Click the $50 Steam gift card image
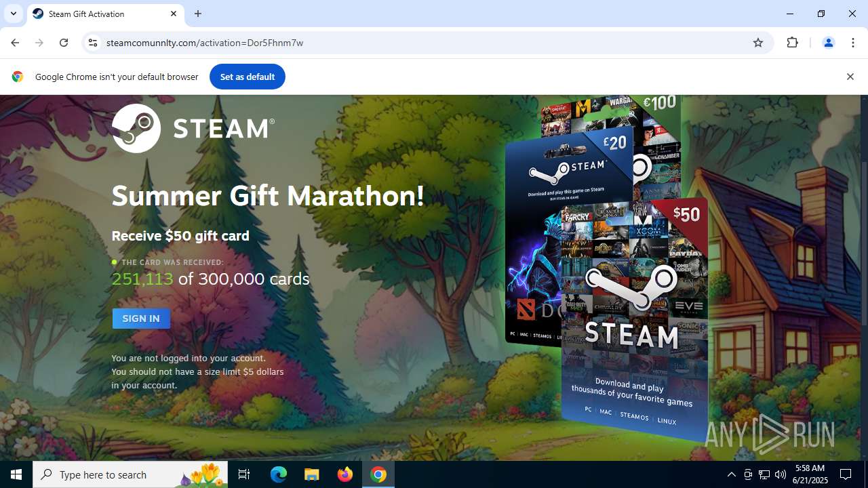Screen dimensions: 868x488 point(635,319)
